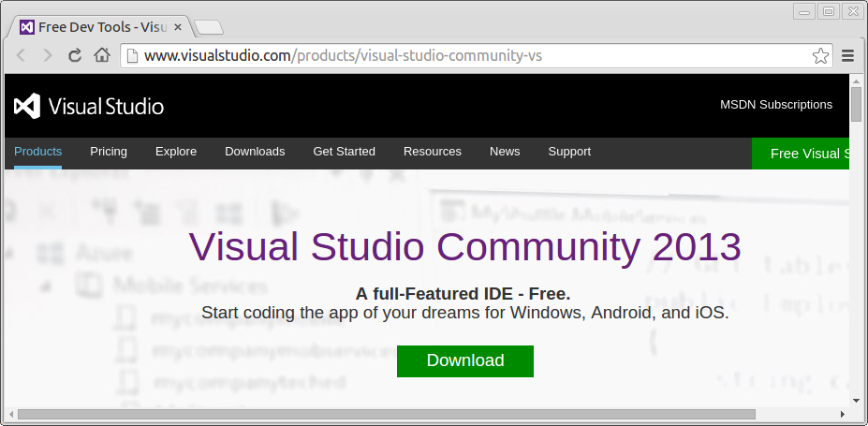Open the Resources menu item
The image size is (868, 426).
[433, 152]
